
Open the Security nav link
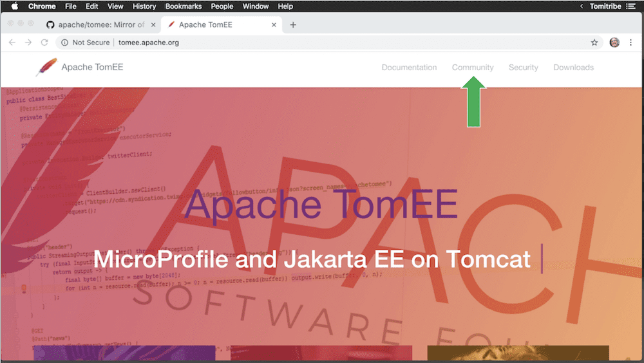523,68
